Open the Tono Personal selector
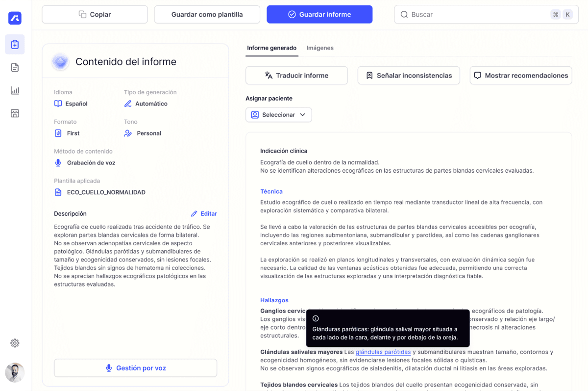 pos(143,133)
